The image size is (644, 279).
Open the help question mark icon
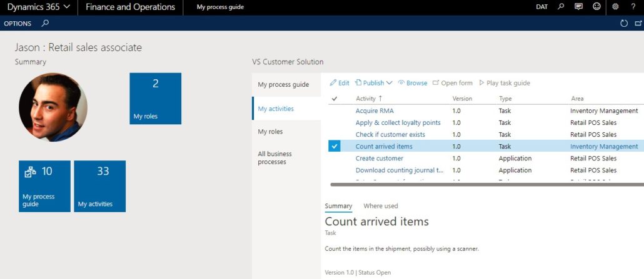tap(633, 7)
